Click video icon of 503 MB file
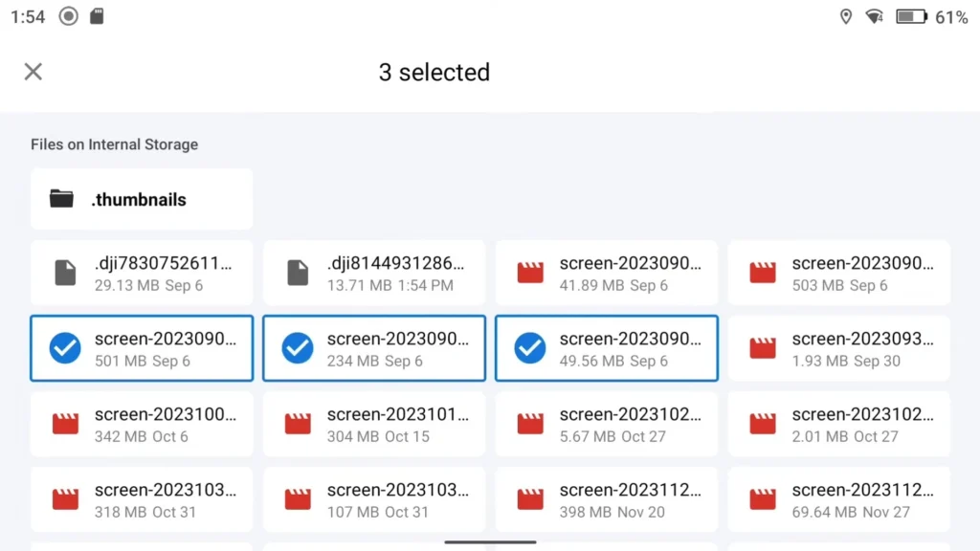Screen dimensions: 980x551 click(x=763, y=273)
